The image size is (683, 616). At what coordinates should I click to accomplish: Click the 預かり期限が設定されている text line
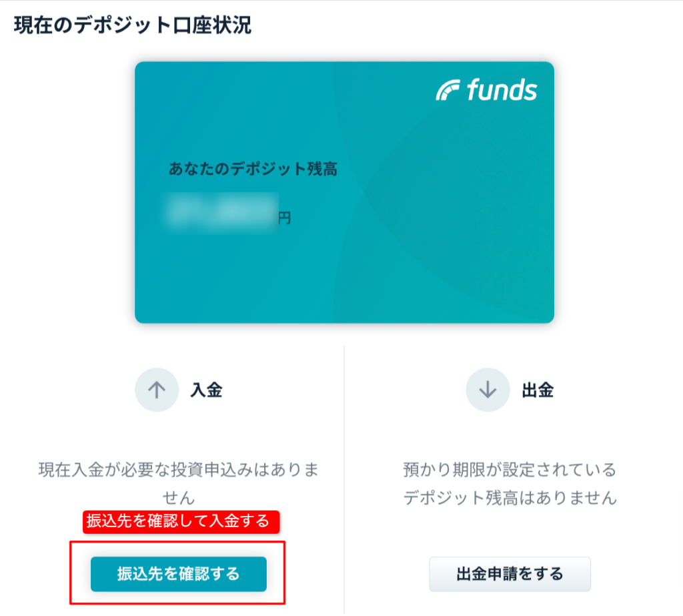(x=510, y=469)
